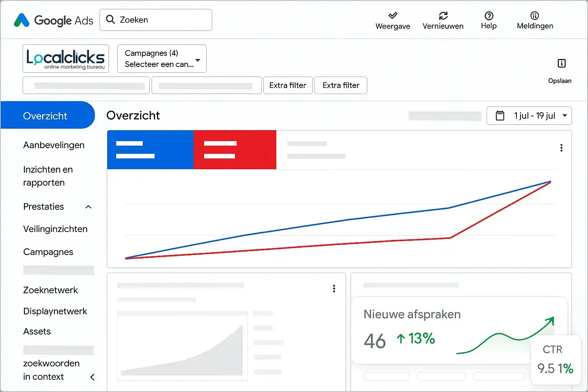
Task: Expand the 1 jul - 19 jul date range
Action: pos(565,116)
